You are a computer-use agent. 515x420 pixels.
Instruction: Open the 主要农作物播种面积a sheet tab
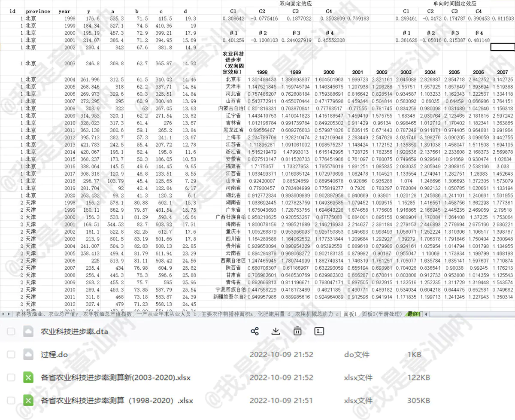(227, 314)
